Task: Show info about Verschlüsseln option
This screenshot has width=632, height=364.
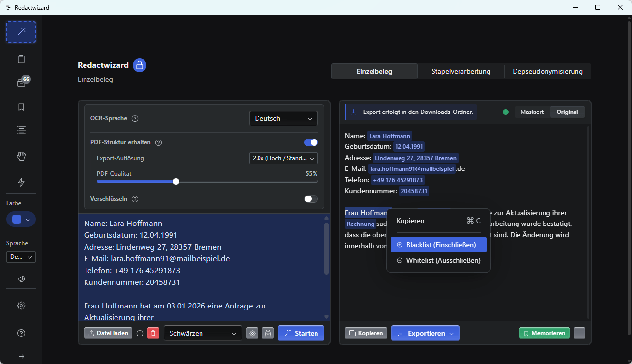Action: click(135, 199)
